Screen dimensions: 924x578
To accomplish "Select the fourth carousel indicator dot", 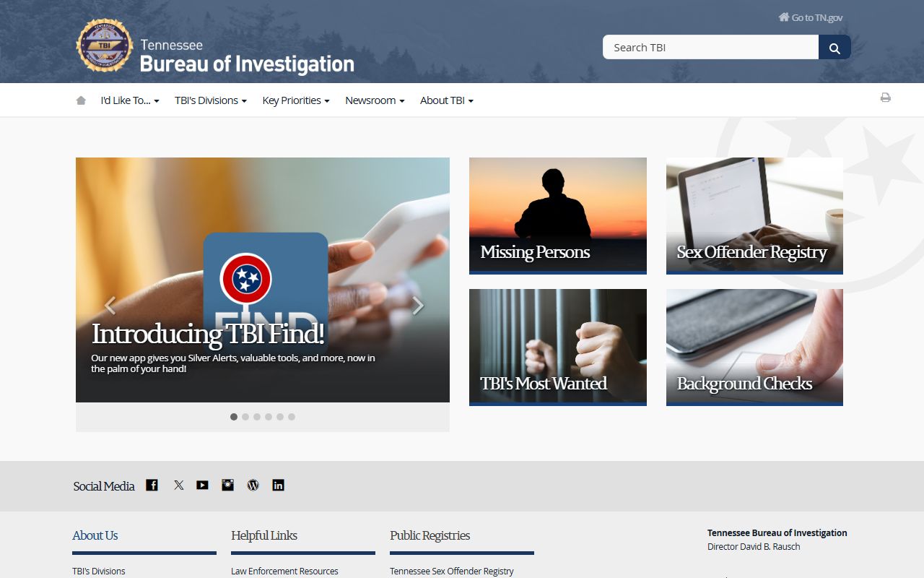I will pos(269,417).
